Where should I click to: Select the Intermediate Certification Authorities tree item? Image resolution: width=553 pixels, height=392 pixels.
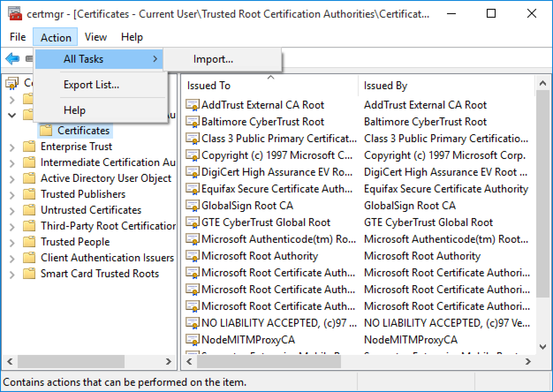click(x=108, y=162)
